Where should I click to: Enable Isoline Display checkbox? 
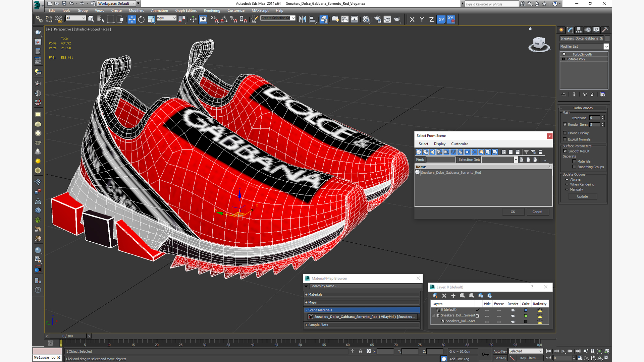click(x=565, y=133)
